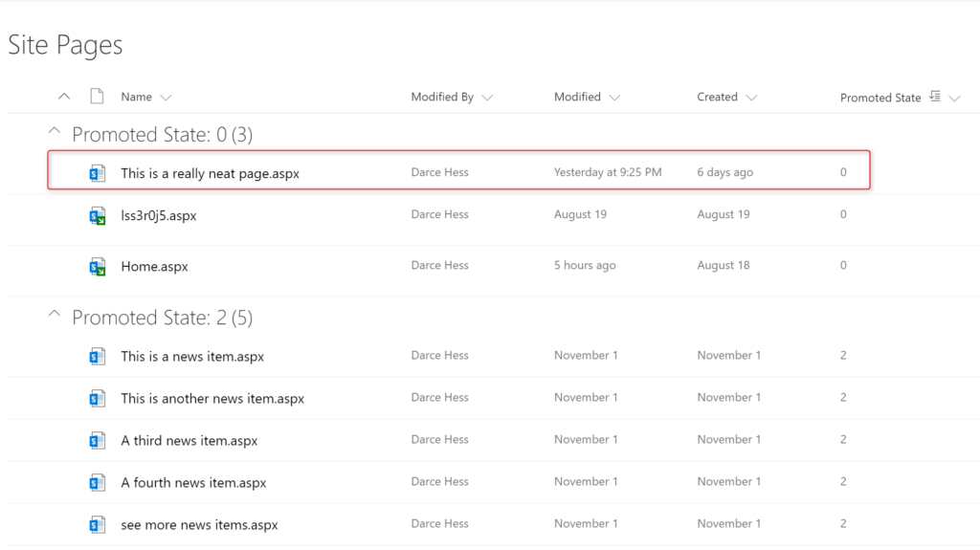This screenshot has width=980, height=550.
Task: Open the Home.aspx page link
Action: 154,267
